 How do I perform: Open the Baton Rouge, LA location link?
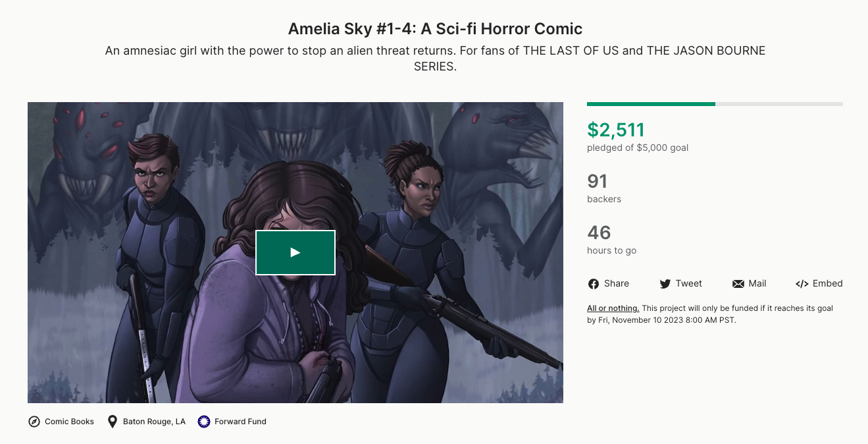154,422
